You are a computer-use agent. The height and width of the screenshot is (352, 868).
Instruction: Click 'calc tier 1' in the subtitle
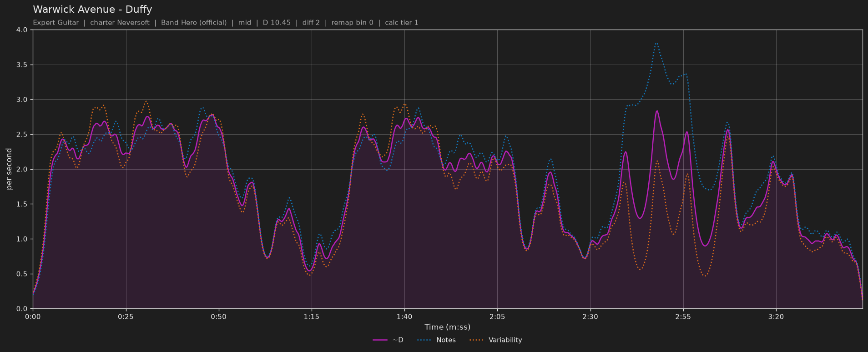click(401, 23)
